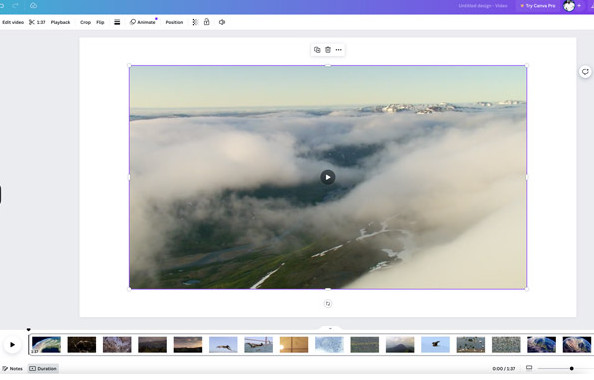Duplicate the selected video element icon
594x380 pixels.
317,50
